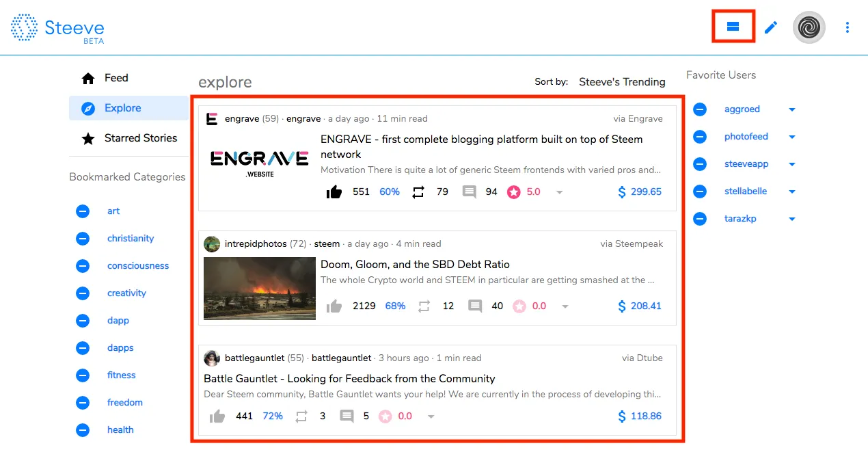Click the 72% vote percentage
The height and width of the screenshot is (450, 868).
coord(273,416)
